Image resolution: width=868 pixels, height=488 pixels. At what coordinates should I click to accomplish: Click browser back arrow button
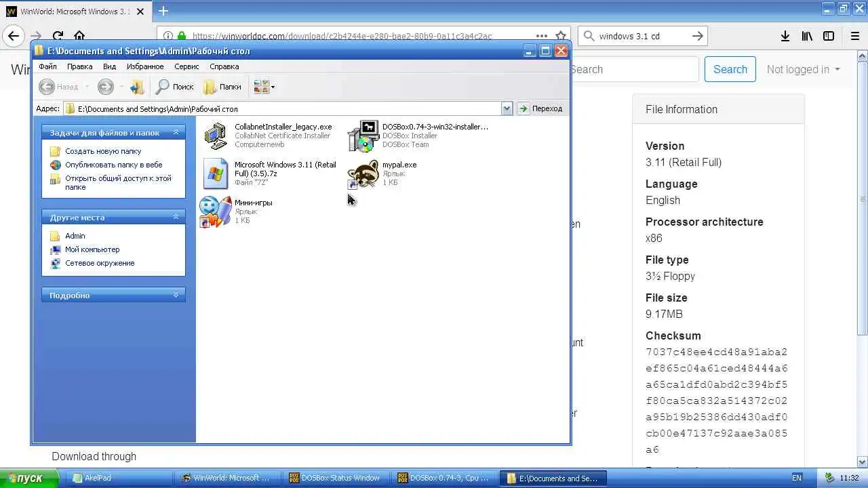click(x=14, y=36)
